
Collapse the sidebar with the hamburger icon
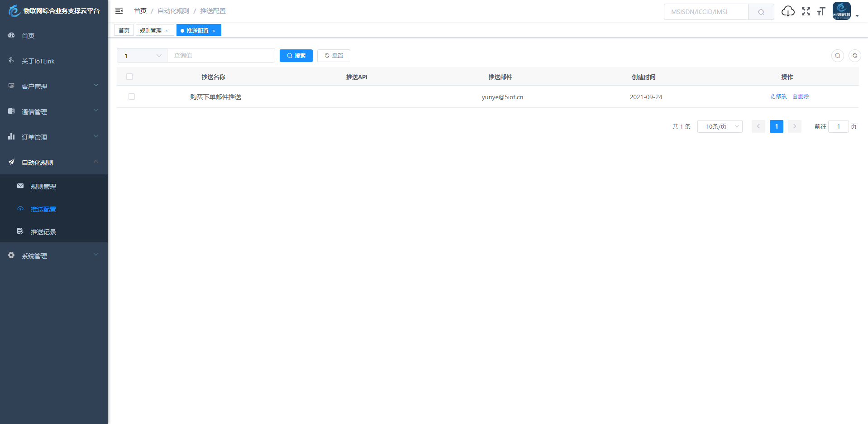(x=119, y=11)
